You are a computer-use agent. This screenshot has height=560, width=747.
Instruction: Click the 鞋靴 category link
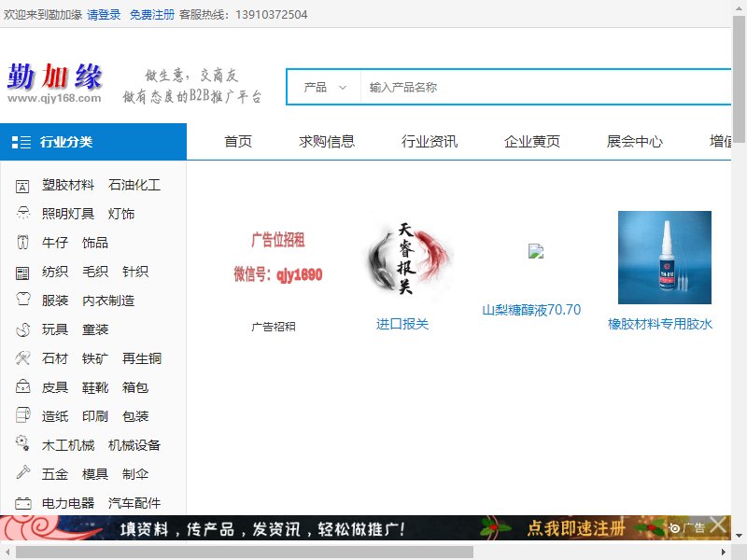pos(95,387)
